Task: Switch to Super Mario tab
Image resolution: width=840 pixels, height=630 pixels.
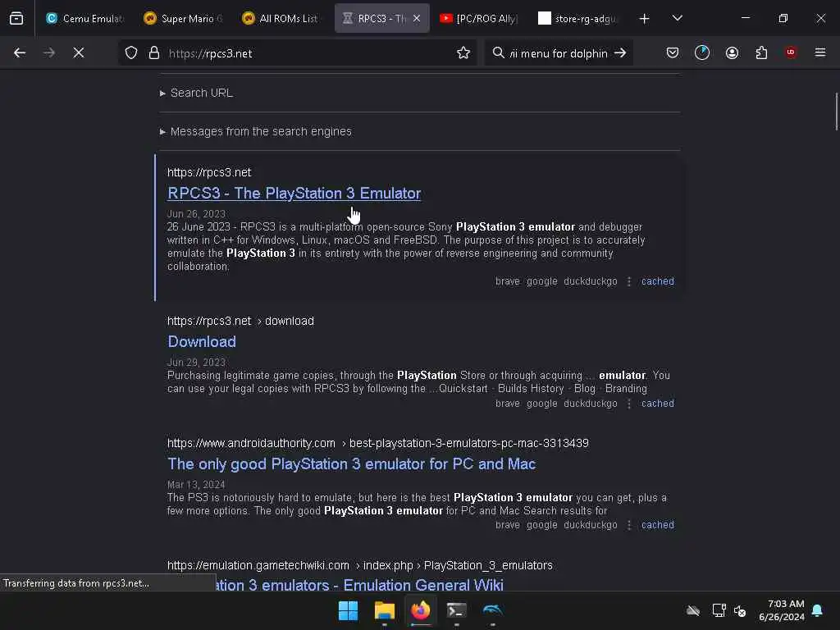Action: pyautogui.click(x=183, y=18)
